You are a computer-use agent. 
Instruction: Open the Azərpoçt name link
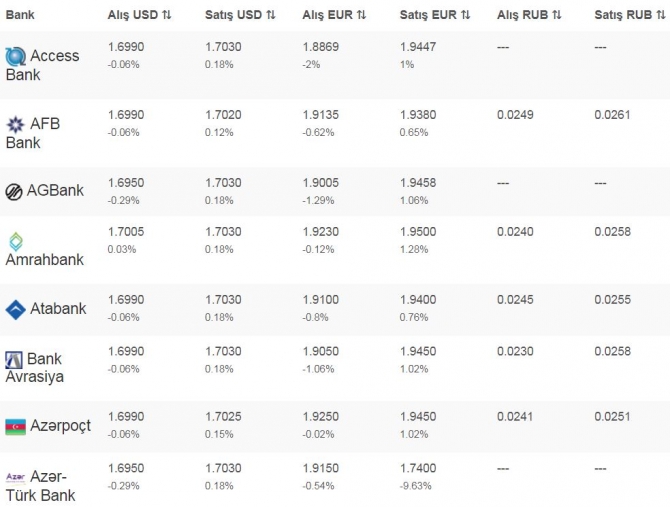tap(61, 426)
